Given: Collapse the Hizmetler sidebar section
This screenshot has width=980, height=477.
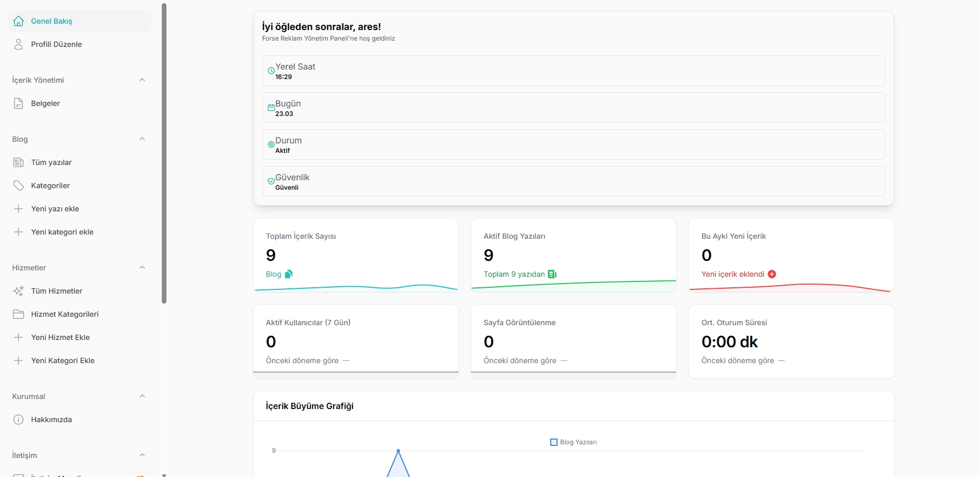Looking at the screenshot, I should coord(142,268).
